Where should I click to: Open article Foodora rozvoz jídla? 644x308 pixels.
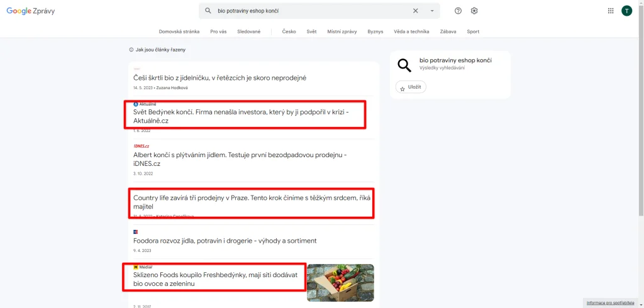click(x=225, y=241)
